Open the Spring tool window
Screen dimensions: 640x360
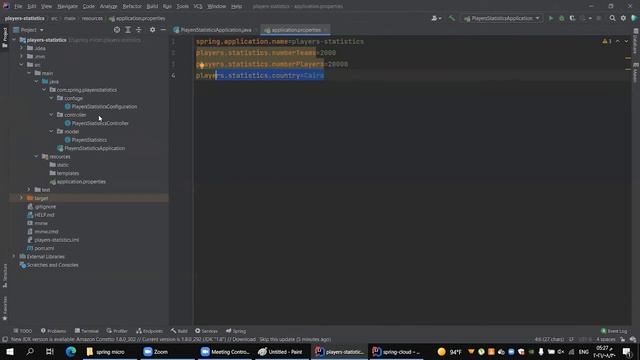236,331
